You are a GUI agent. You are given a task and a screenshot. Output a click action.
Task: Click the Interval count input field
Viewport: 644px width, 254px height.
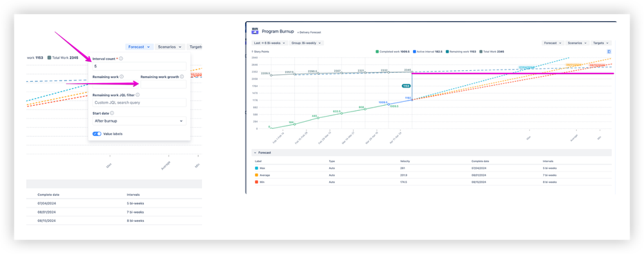[139, 66]
